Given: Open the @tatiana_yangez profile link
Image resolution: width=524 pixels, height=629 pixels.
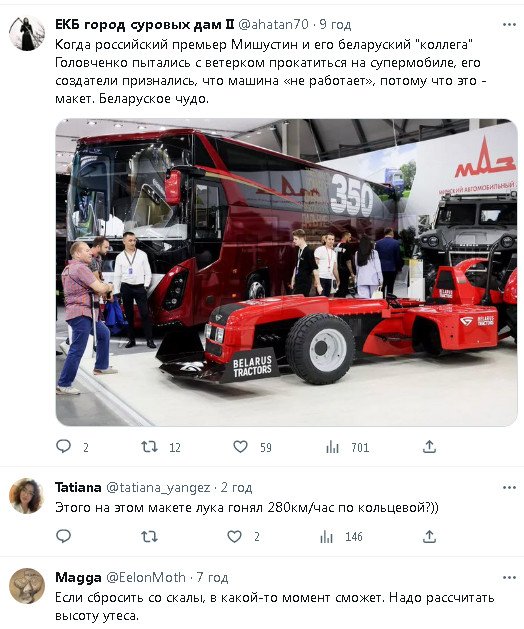Looking at the screenshot, I should point(158,488).
